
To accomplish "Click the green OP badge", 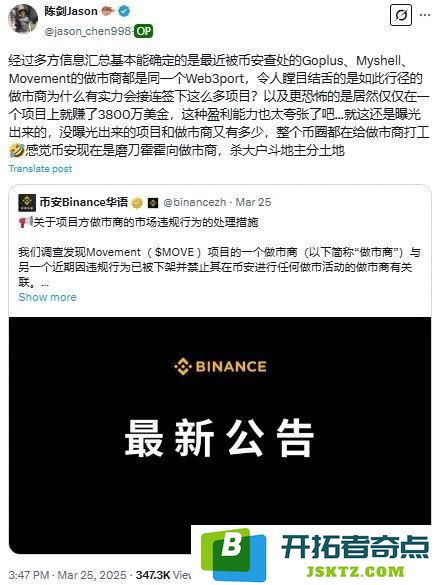I will coord(144,31).
